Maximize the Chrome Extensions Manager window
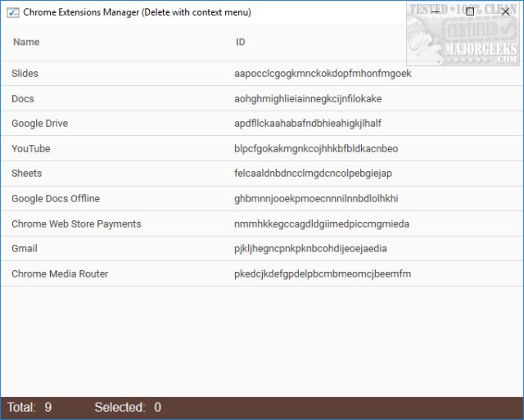Screen dimensions: 524x420 click(470, 11)
